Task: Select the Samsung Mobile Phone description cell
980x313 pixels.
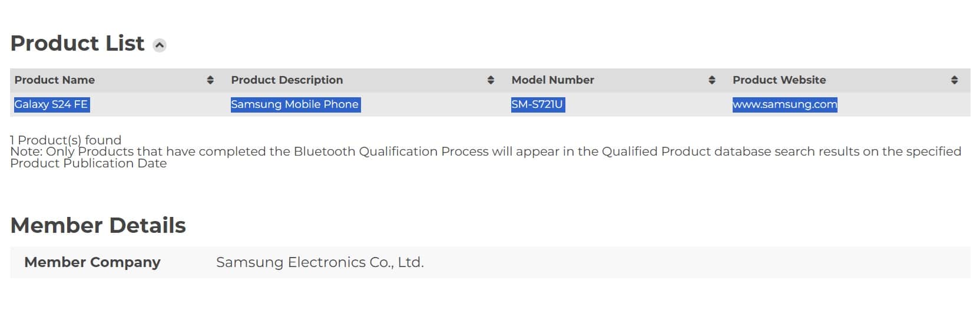Action: tap(295, 104)
